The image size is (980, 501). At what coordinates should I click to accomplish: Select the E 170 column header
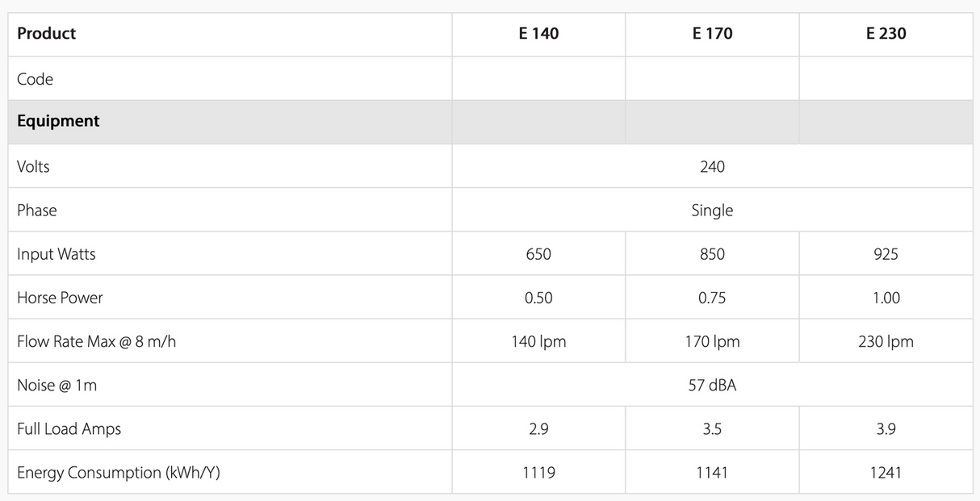[712, 34]
